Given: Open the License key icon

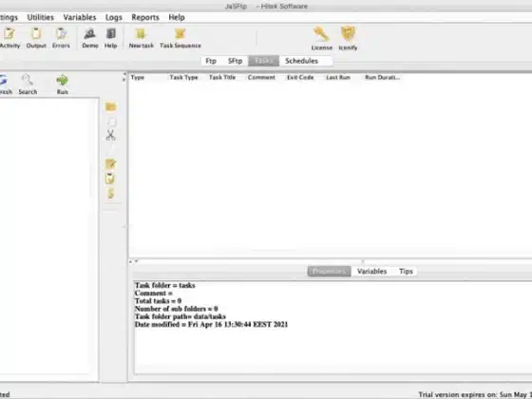Looking at the screenshot, I should click(322, 38).
